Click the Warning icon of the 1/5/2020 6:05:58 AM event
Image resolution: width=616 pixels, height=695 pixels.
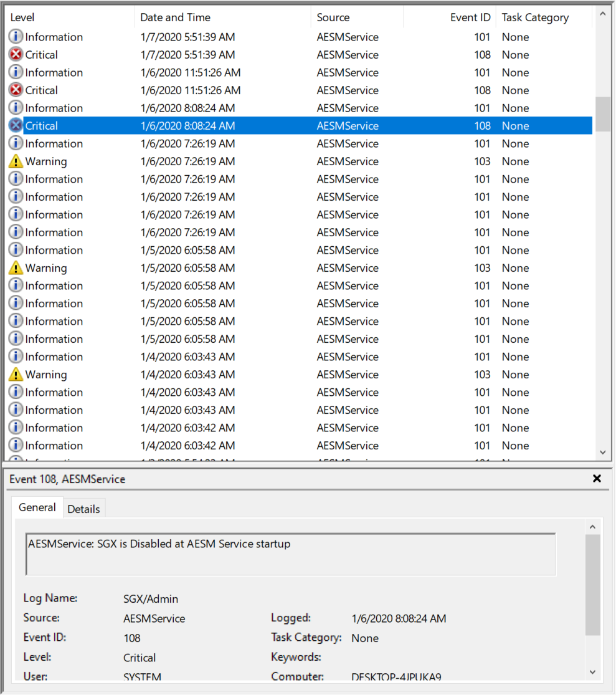click(x=16, y=267)
